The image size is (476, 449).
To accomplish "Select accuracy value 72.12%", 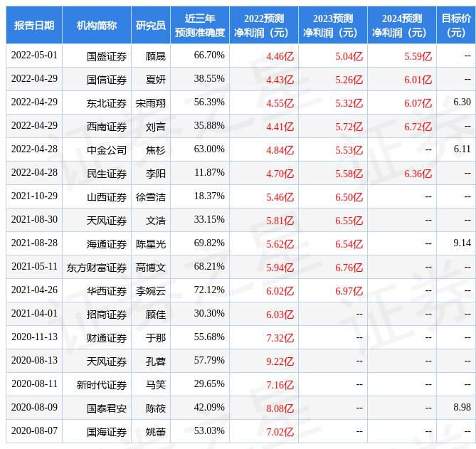I will click(x=209, y=290).
